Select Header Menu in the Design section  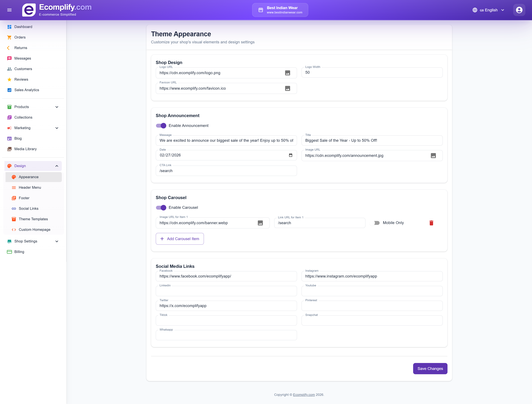[30, 188]
